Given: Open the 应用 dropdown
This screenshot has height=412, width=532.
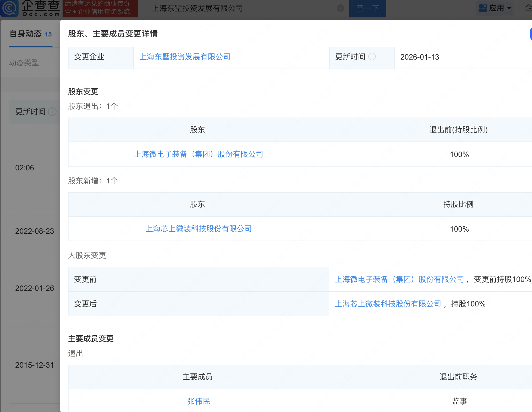Looking at the screenshot, I should point(497,8).
